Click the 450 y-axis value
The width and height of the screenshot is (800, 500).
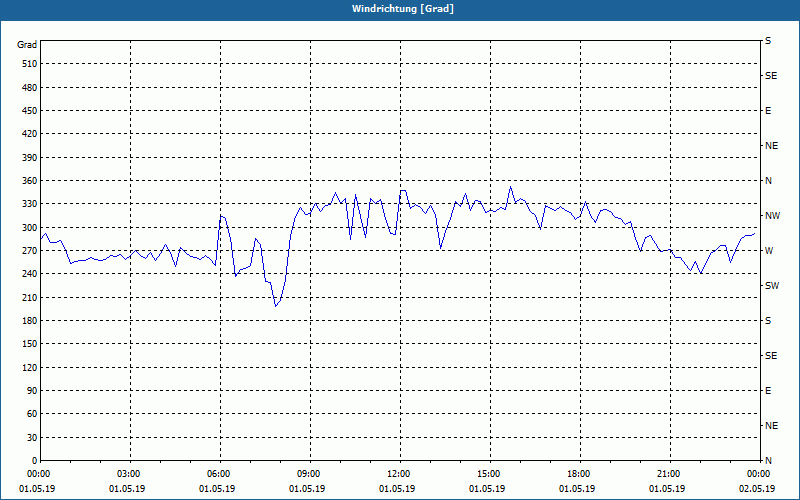click(30, 111)
